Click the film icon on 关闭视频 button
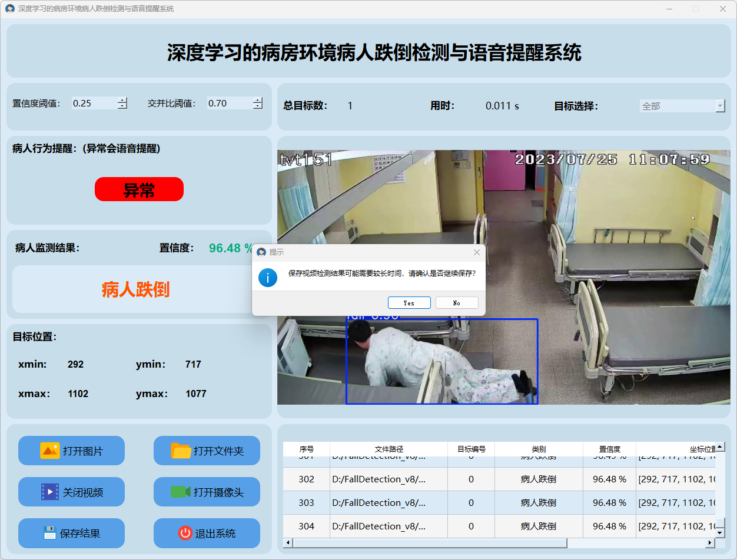 coord(49,492)
